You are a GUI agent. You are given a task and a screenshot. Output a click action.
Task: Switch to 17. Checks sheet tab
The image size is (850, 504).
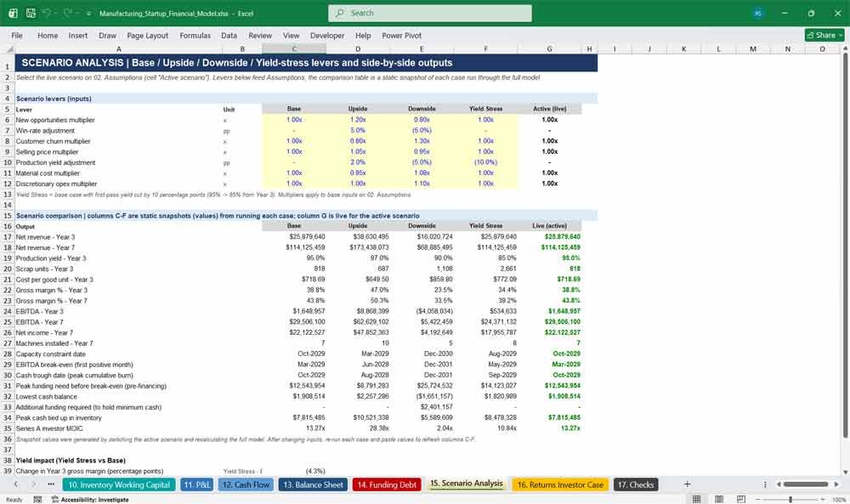point(636,485)
